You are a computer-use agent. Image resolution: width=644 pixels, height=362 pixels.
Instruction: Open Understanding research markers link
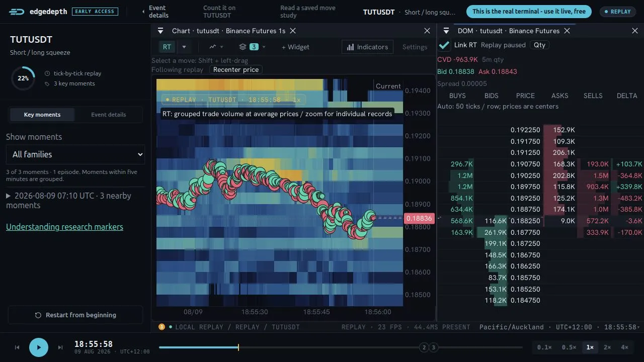[x=64, y=227]
